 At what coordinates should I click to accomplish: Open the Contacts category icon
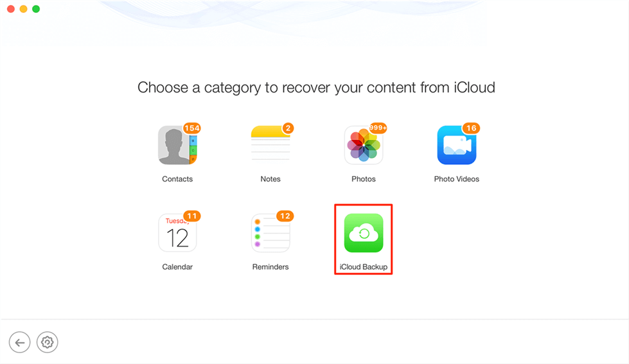click(177, 145)
